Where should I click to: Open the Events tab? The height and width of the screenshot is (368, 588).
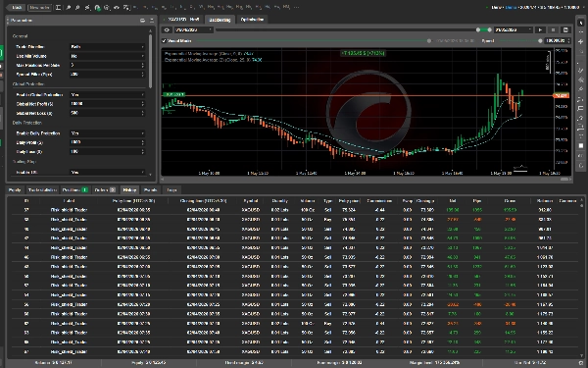(x=150, y=190)
